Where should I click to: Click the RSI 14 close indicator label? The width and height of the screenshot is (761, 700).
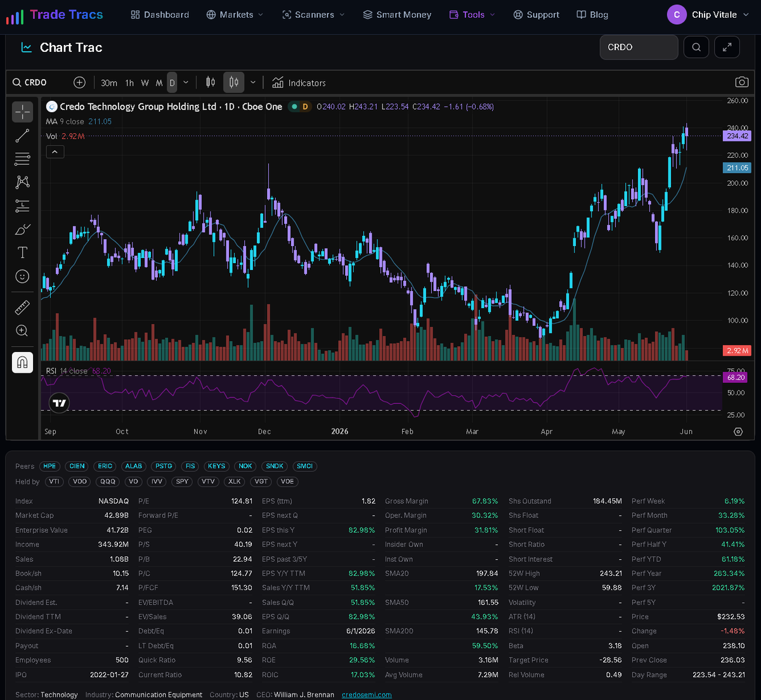67,371
